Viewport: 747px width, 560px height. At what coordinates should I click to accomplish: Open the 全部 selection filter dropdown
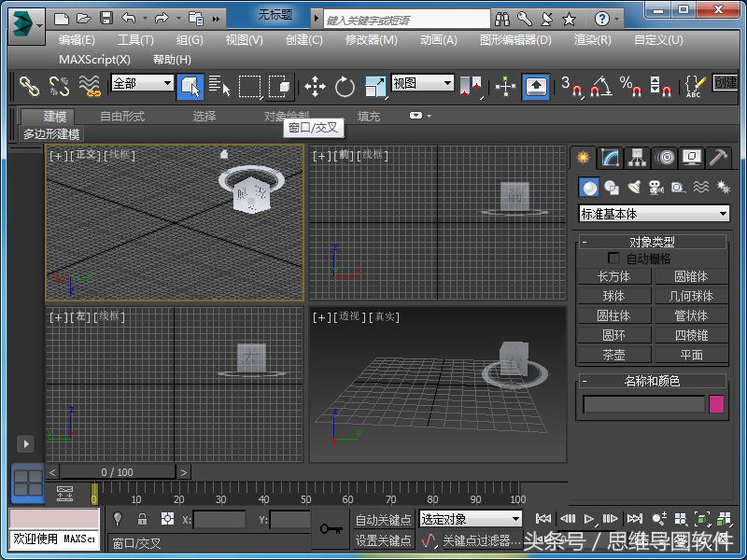point(142,83)
